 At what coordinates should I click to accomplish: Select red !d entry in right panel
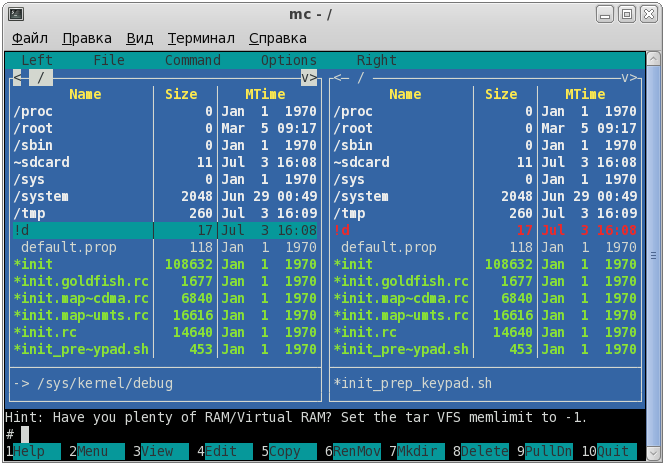pyautogui.click(x=485, y=230)
